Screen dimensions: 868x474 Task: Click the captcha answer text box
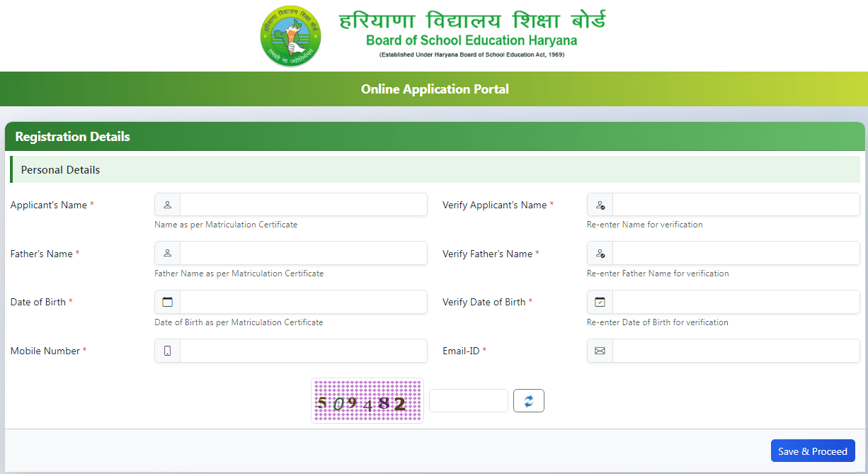tap(468, 400)
